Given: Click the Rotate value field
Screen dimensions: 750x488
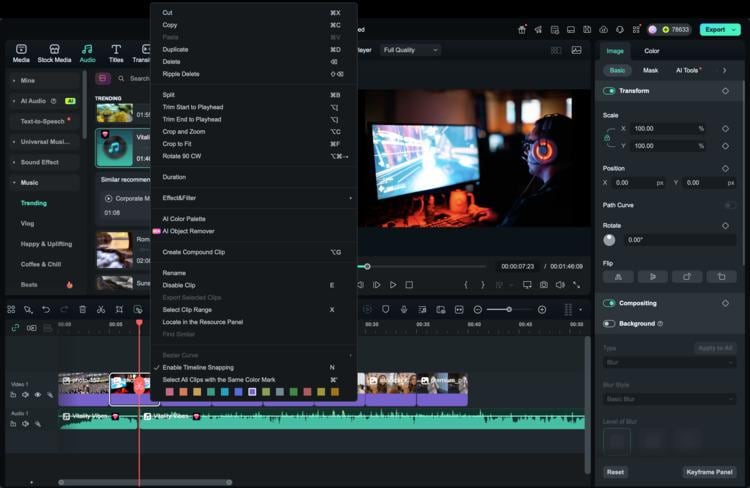Looking at the screenshot, I should (680, 240).
